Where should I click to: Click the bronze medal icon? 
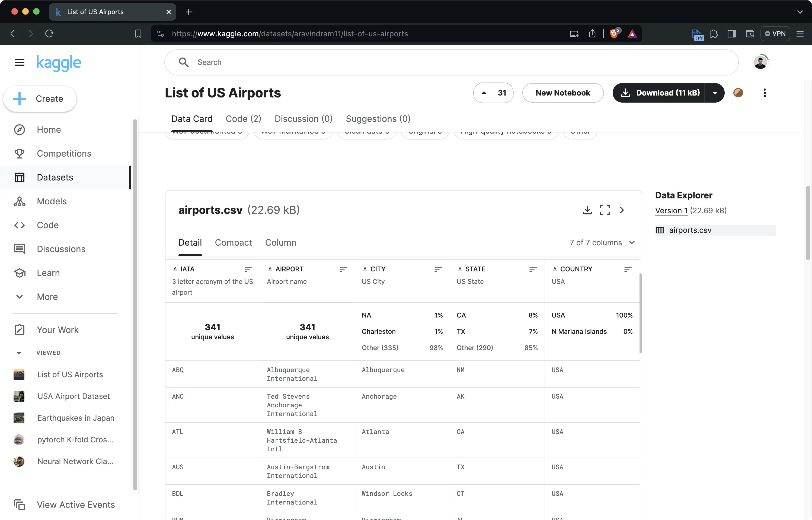(x=738, y=93)
